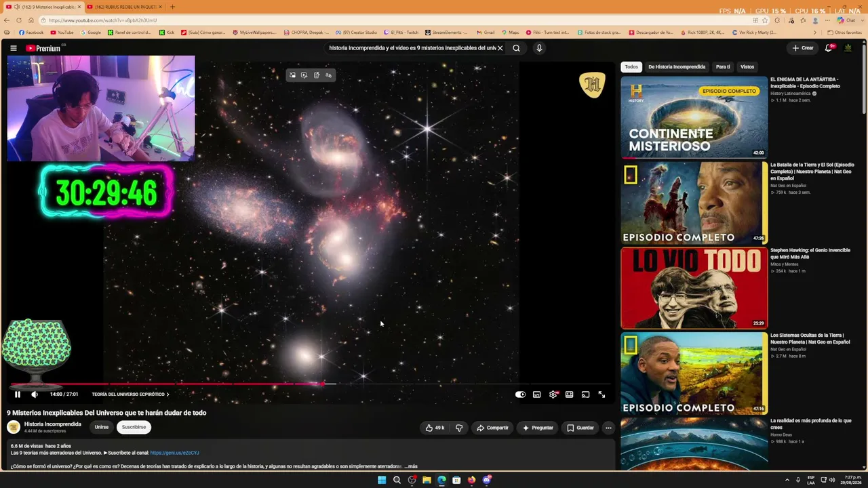
Task: Open more actions three-dot menu
Action: (x=608, y=428)
